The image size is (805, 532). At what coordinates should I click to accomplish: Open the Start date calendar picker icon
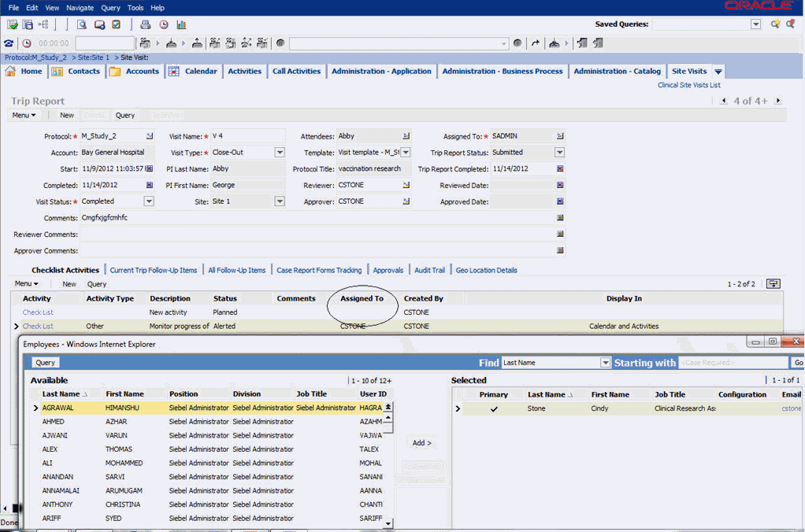pos(149,169)
